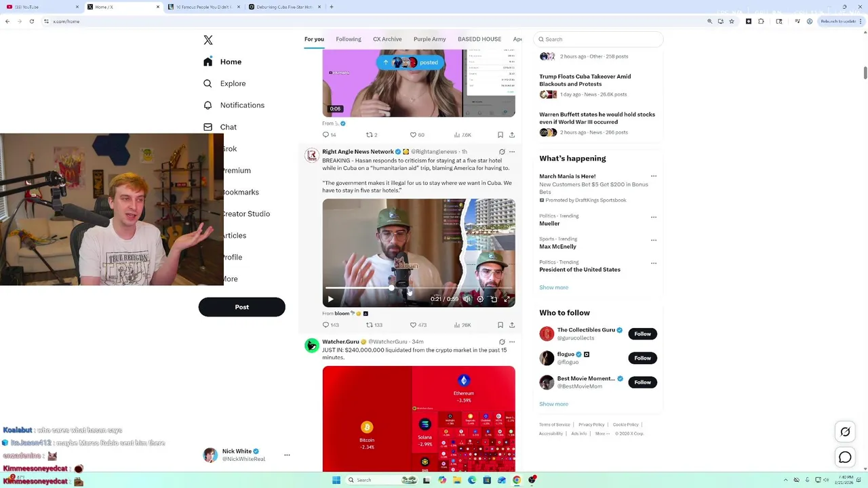Move the Hasan video progress slider
Screen dimensions: 868x488
pos(391,288)
